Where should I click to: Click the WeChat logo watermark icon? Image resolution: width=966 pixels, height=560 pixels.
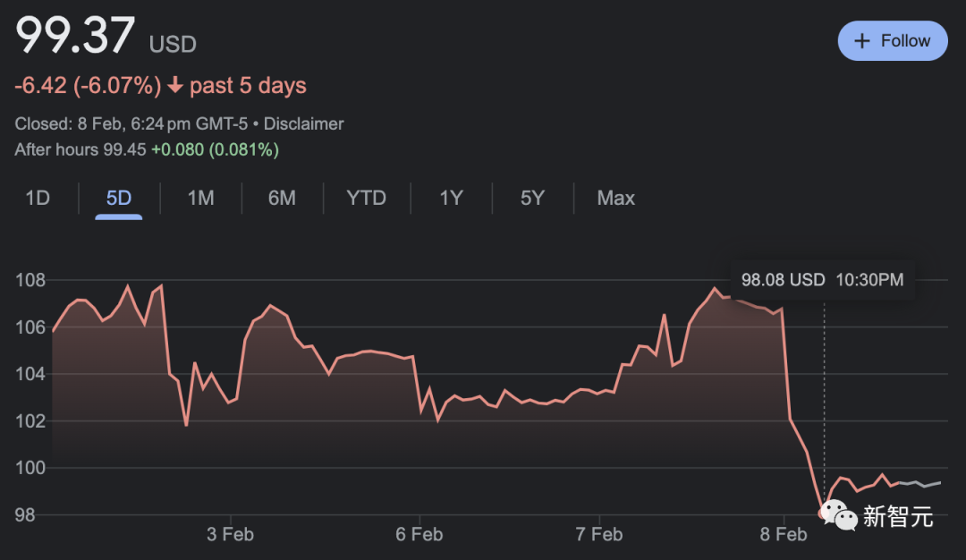pyautogui.click(x=838, y=514)
